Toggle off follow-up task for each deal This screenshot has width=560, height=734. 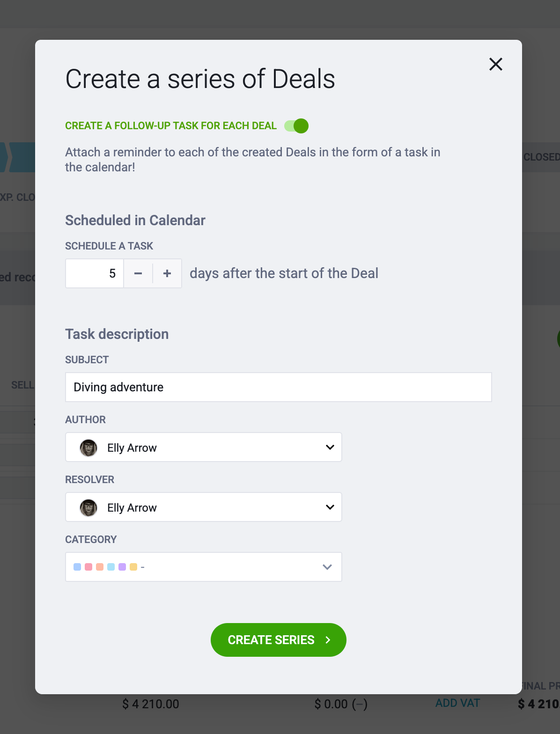(296, 126)
